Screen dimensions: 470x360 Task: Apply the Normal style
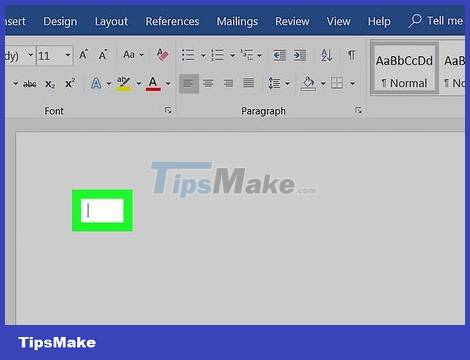(x=404, y=69)
